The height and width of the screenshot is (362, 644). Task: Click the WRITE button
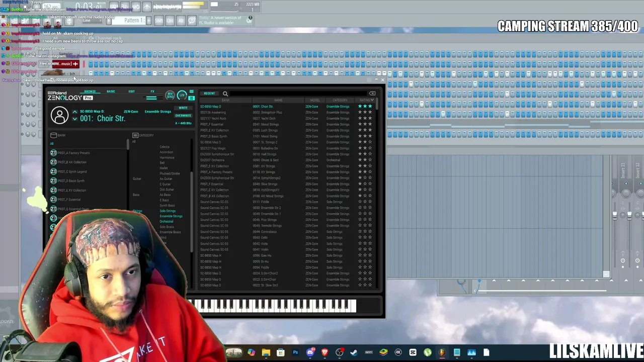(183, 108)
